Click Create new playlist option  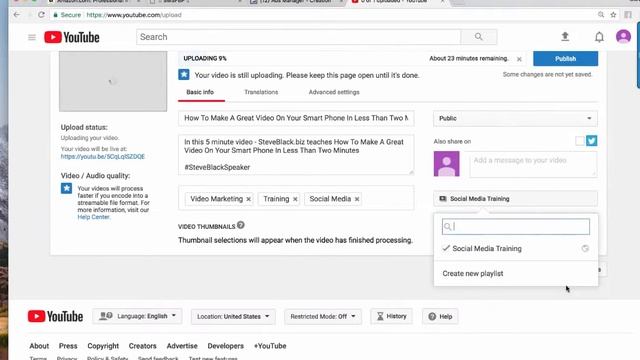pyautogui.click(x=473, y=273)
